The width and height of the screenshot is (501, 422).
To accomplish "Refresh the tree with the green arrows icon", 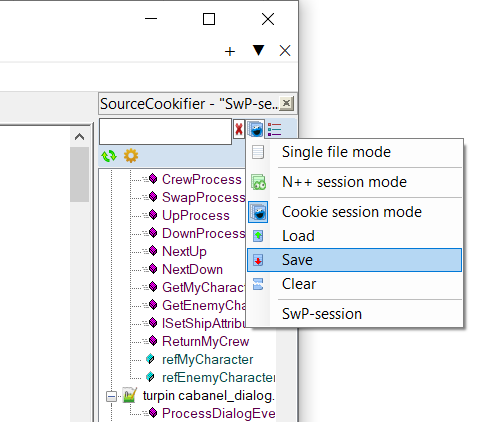I will click(x=109, y=156).
